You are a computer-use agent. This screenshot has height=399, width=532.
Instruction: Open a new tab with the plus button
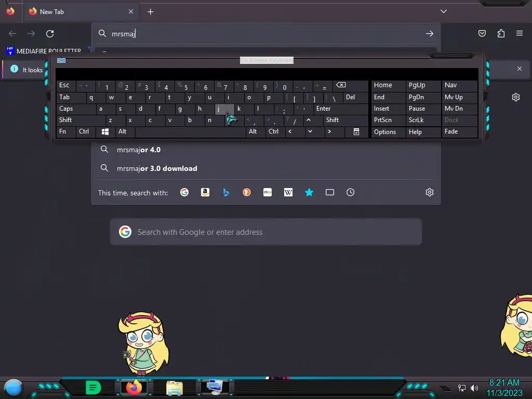pyautogui.click(x=150, y=12)
